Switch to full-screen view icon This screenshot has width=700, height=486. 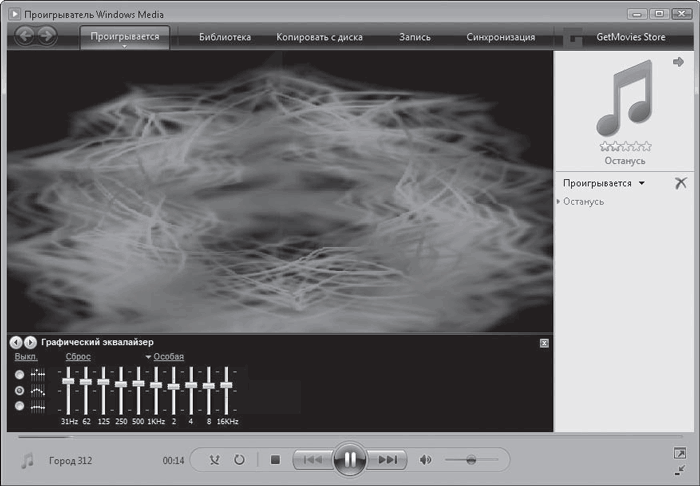tap(679, 453)
